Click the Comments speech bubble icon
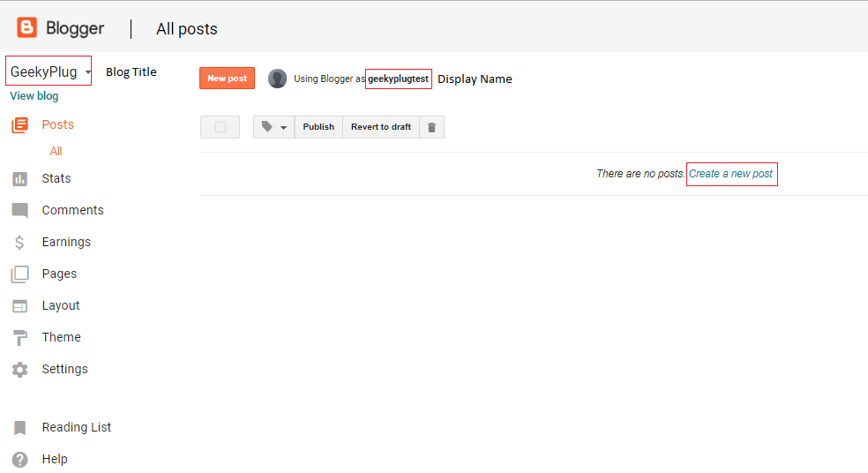Image resolution: width=868 pixels, height=473 pixels. coord(19,211)
